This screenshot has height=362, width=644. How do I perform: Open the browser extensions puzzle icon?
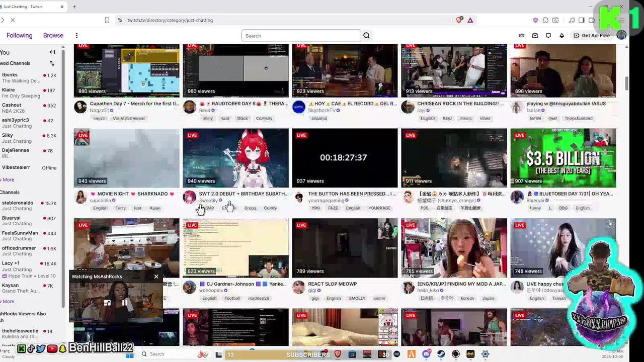(545, 20)
